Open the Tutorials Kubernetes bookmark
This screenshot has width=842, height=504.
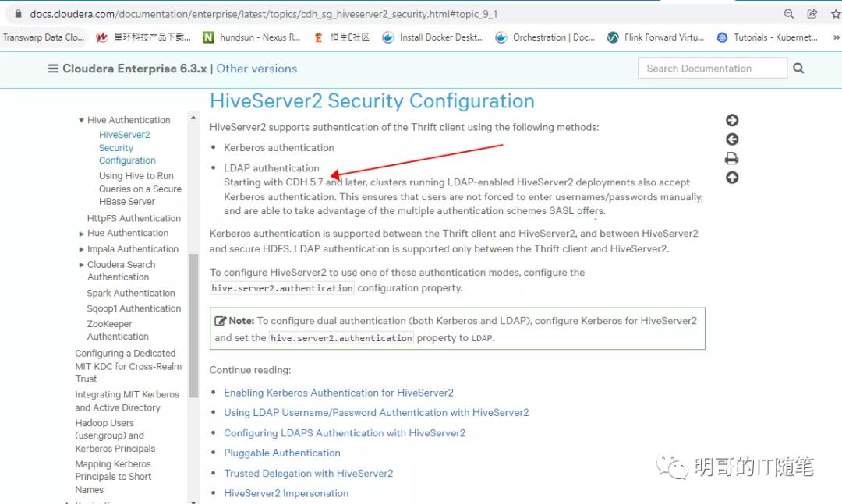coord(767,37)
